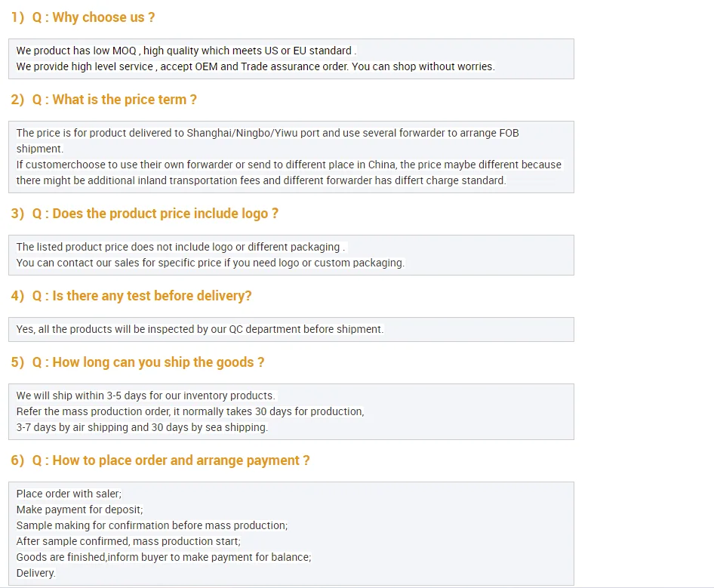Click the "Make payment for deposit;" step
The height and width of the screenshot is (588, 714).
pyautogui.click(x=79, y=509)
